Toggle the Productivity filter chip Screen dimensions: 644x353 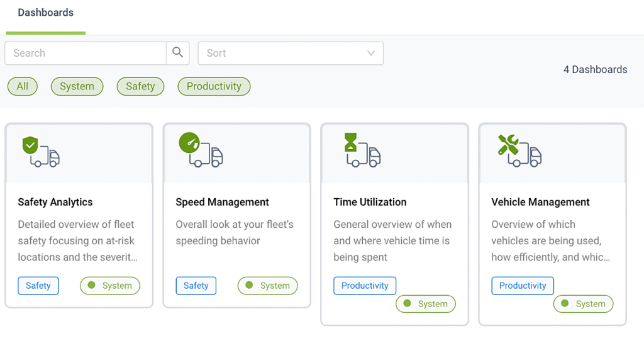(214, 86)
